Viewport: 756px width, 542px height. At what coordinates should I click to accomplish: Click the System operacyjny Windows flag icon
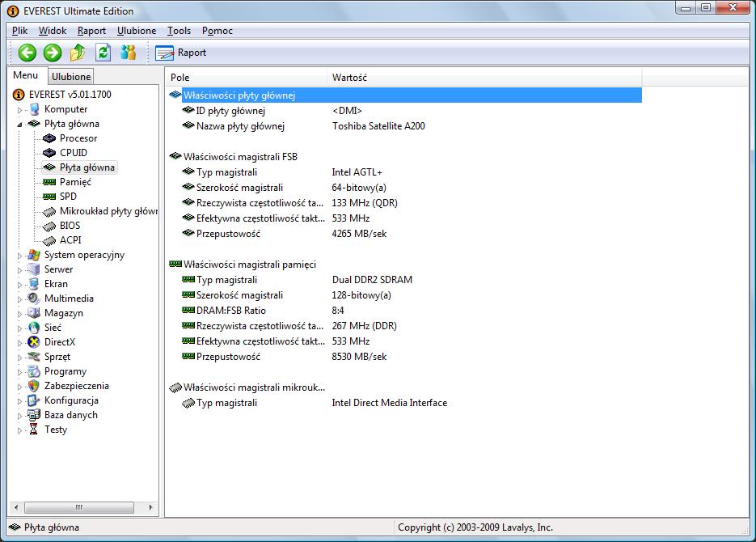[x=34, y=255]
